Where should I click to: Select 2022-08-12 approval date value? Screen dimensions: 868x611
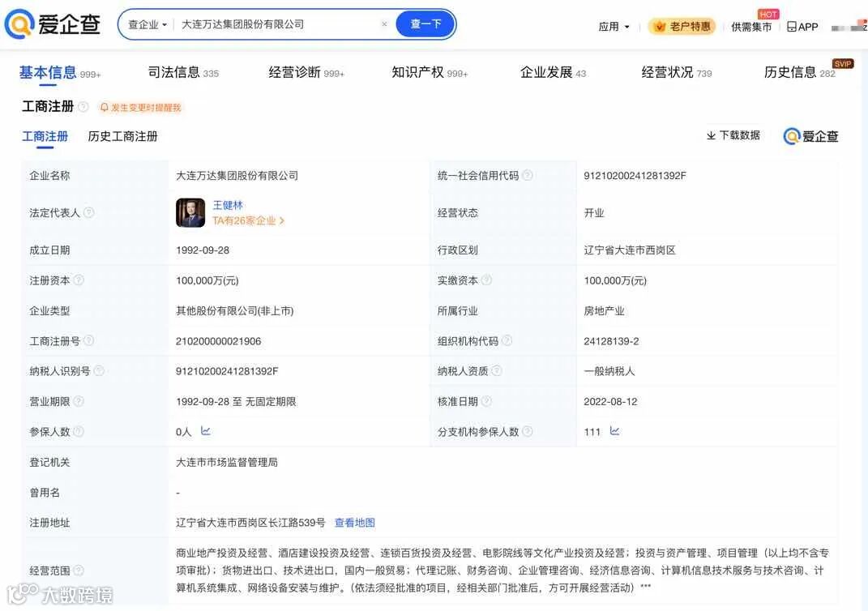coord(610,402)
